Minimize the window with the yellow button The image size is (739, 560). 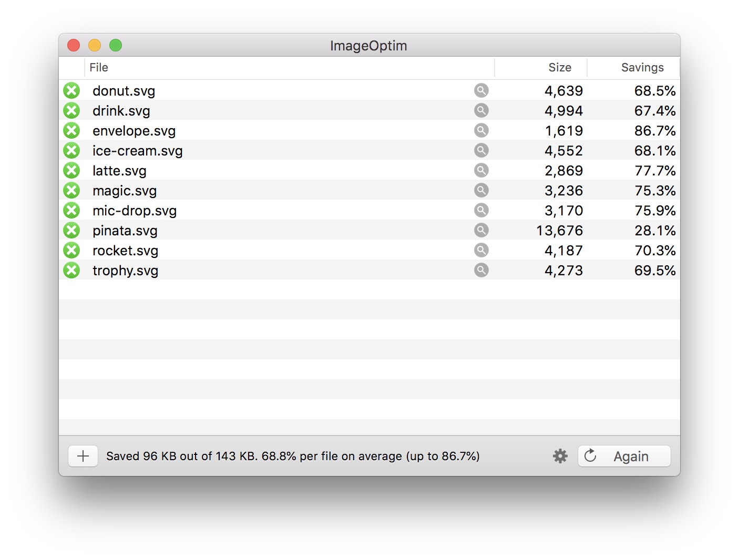tap(95, 45)
